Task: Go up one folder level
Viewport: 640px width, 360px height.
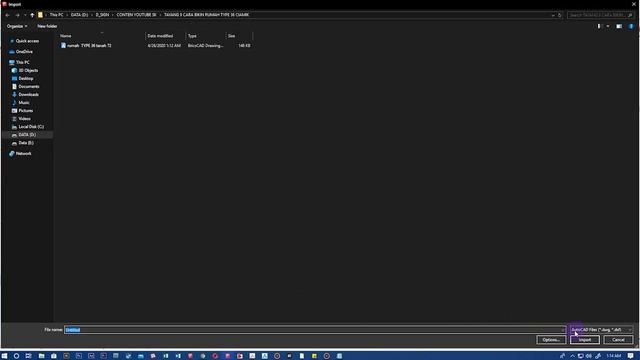Action: (x=32, y=15)
